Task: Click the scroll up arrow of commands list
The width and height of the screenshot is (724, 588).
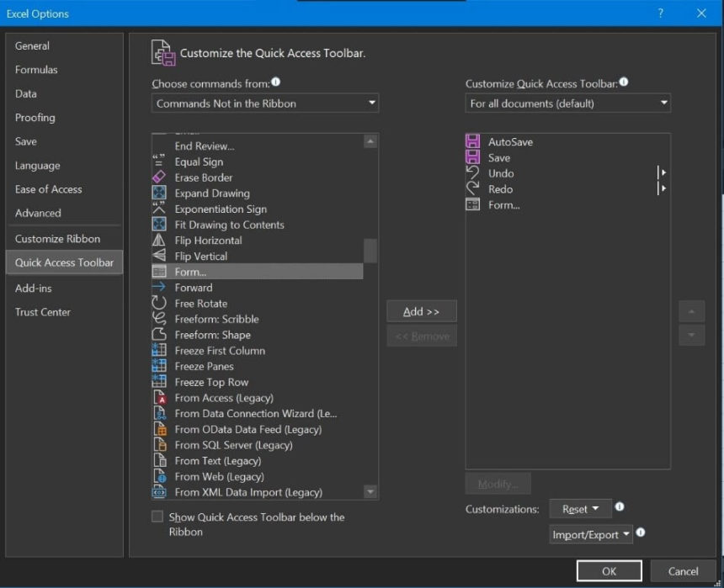Action: [x=370, y=141]
